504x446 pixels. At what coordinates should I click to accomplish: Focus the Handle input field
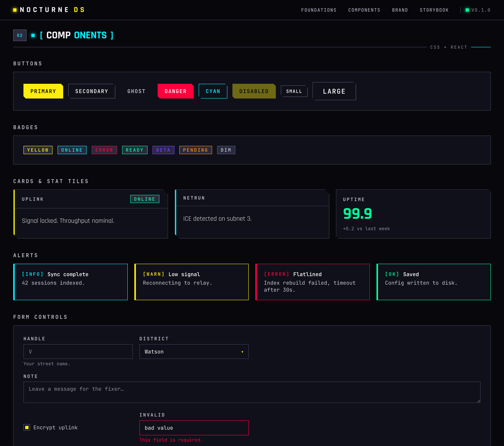coord(78,352)
